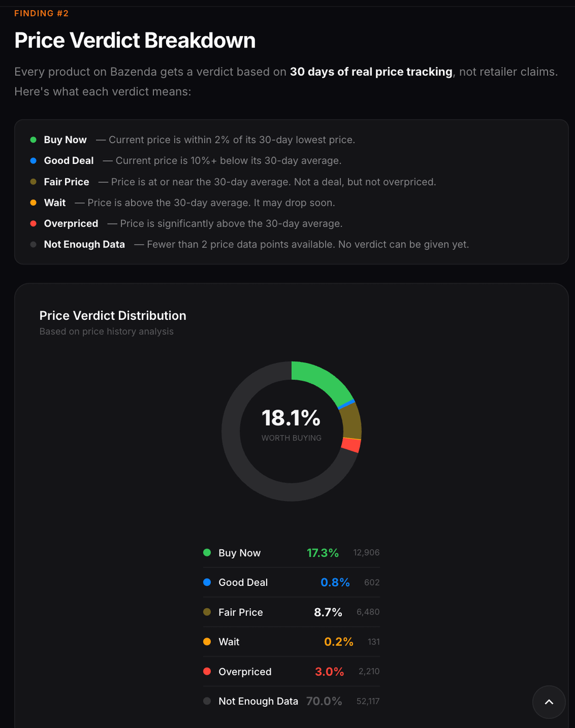Click the green Buy Now legend dot
The image size is (575, 728).
tap(207, 552)
